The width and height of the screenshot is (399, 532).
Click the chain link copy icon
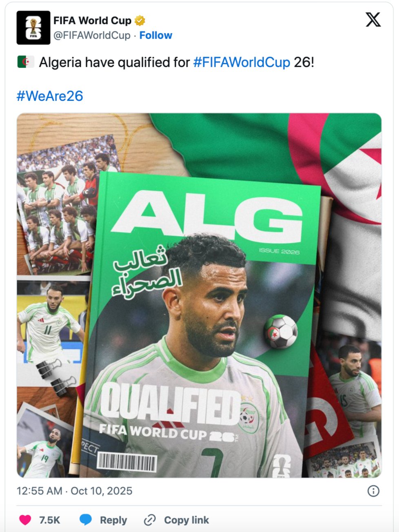click(150, 520)
